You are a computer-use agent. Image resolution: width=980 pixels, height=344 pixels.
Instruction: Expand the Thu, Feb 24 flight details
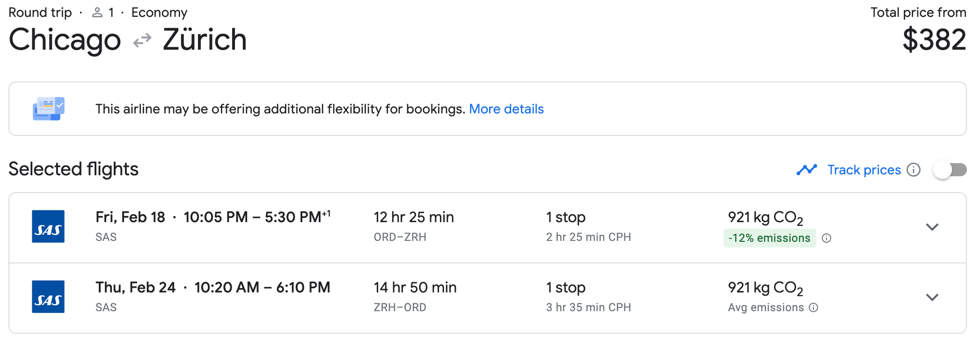coord(932,298)
